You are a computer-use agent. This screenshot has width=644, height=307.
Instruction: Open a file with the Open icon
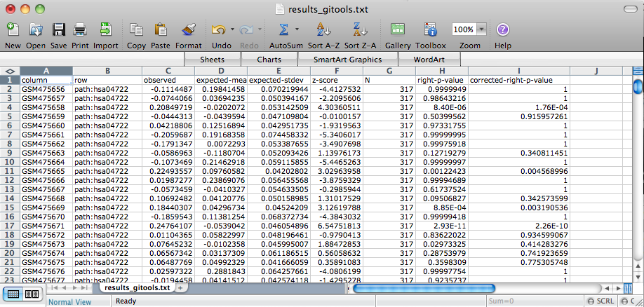coord(36,29)
